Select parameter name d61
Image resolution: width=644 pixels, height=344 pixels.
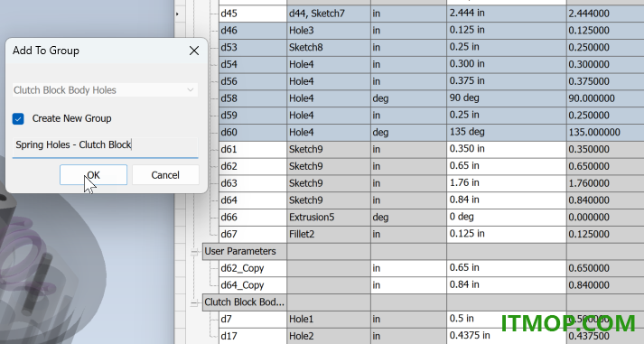click(x=253, y=149)
